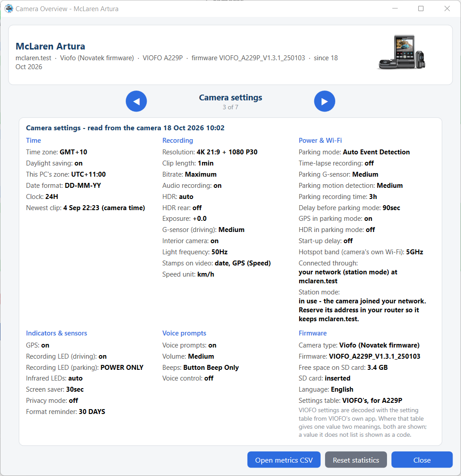461x476 pixels.
Task: Click the 'Firmware' section heading
Action: point(313,333)
